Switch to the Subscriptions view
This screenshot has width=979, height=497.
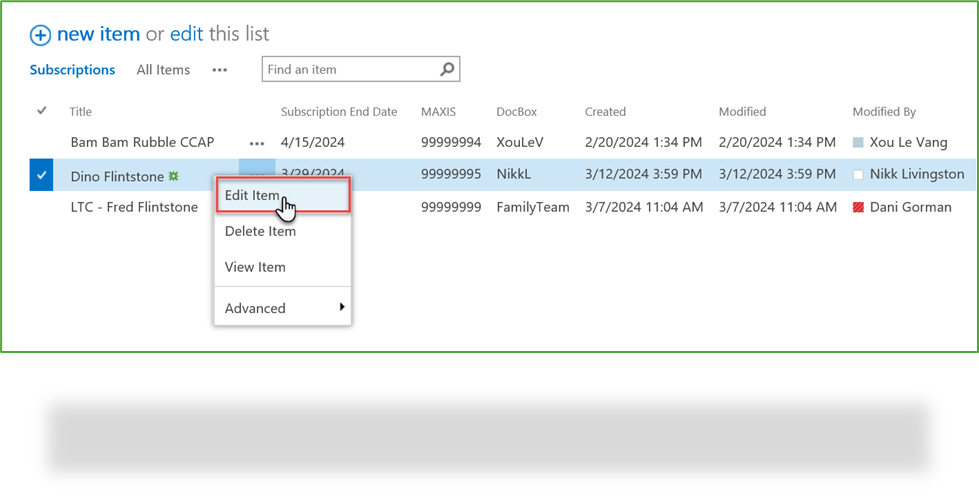point(72,70)
